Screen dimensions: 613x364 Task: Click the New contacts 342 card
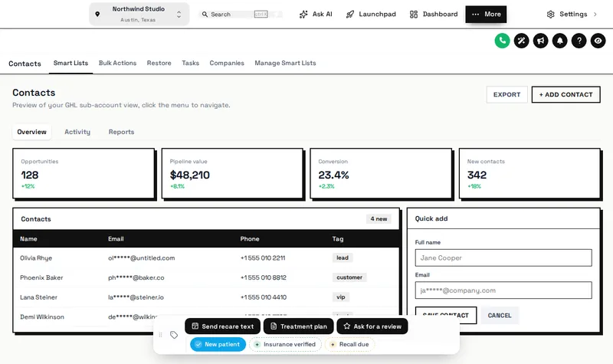529,173
